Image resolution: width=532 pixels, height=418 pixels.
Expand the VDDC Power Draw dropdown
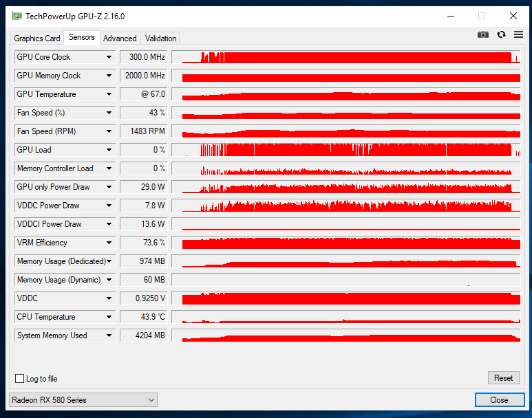[x=109, y=206]
